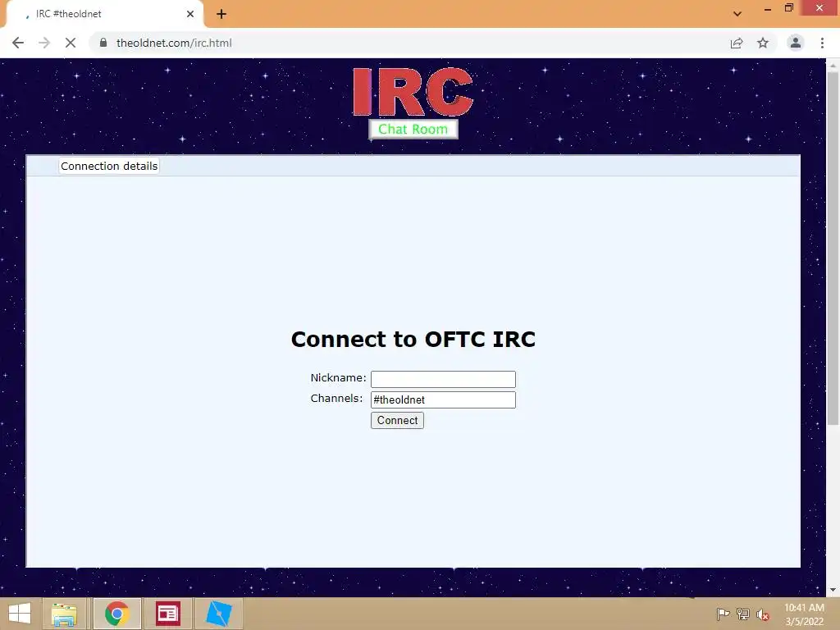
Task: Open the Chrome profile menu
Action: pyautogui.click(x=796, y=43)
